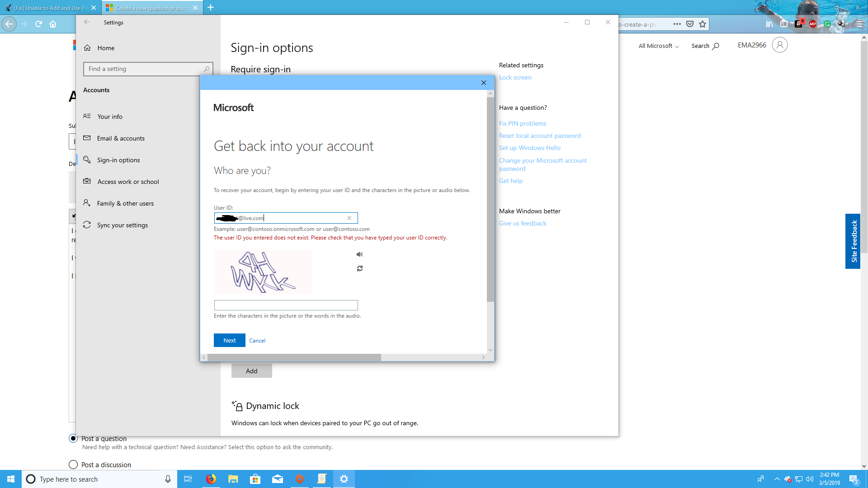
Task: Play the audio version of the captcha
Action: click(x=359, y=254)
